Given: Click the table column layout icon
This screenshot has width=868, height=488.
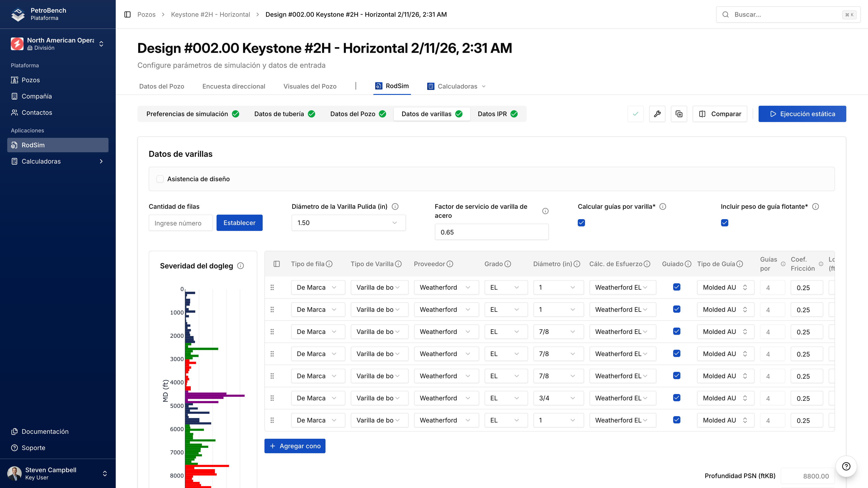Looking at the screenshot, I should point(277,264).
